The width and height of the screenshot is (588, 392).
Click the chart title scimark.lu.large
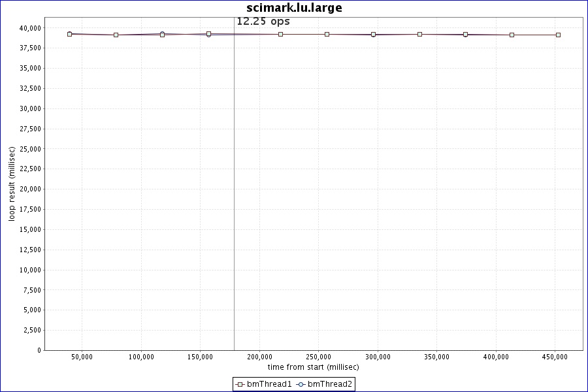pyautogui.click(x=294, y=8)
